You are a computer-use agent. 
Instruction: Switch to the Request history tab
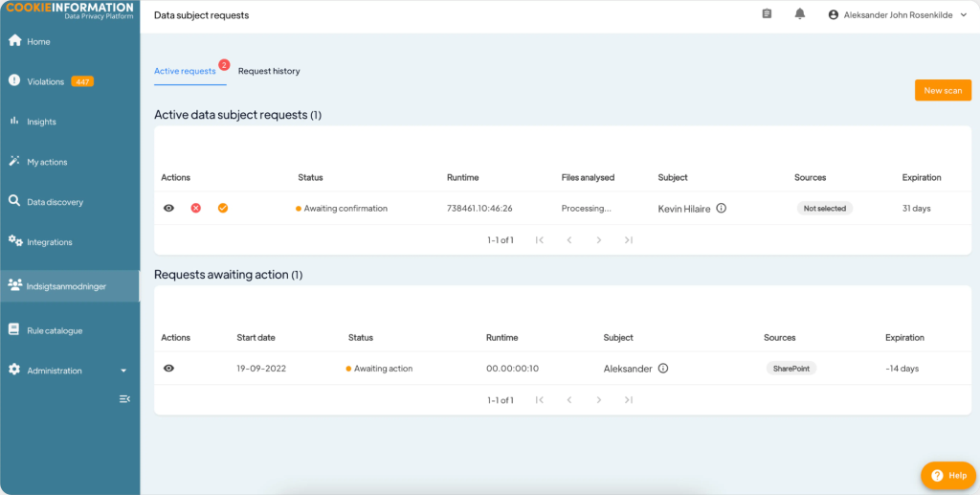click(x=269, y=71)
